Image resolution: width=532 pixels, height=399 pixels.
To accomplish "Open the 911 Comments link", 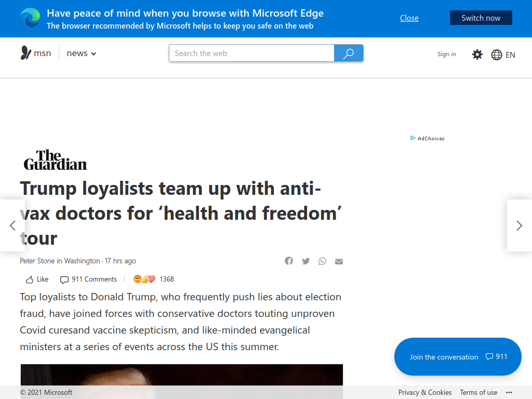I will tap(88, 279).
